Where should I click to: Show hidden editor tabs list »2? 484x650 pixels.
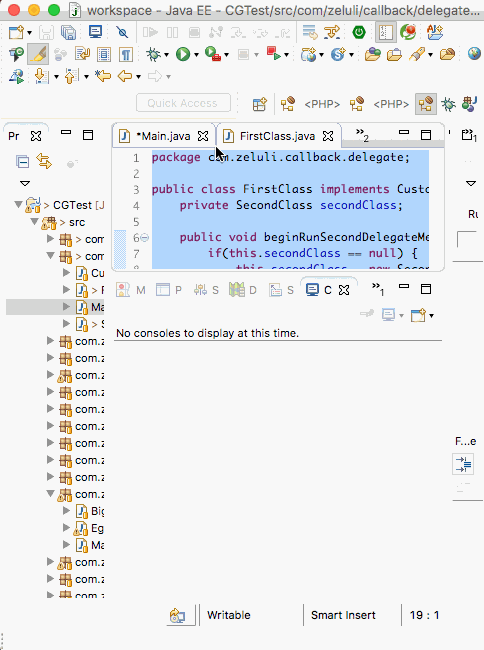(362, 134)
